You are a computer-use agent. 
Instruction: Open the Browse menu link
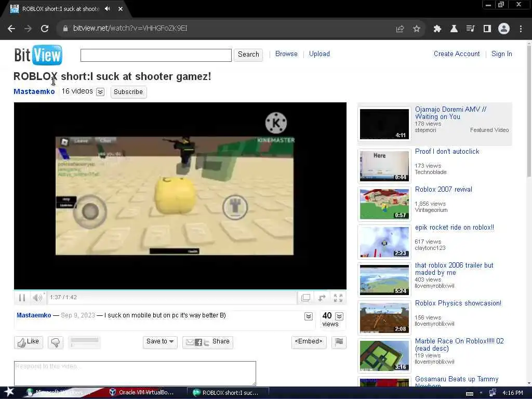(286, 54)
